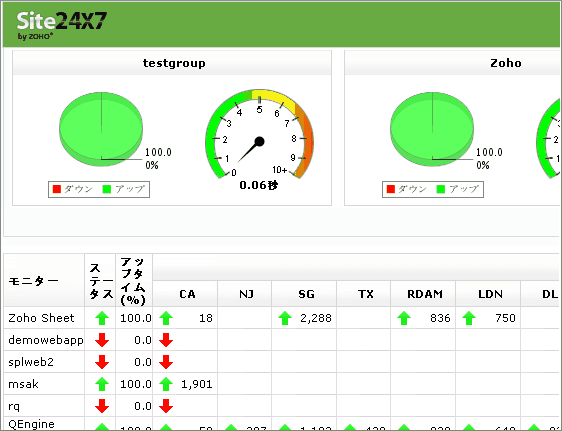The image size is (562, 431).
Task: Click green arrow beside 2,288 in SG column
Action: click(x=285, y=318)
